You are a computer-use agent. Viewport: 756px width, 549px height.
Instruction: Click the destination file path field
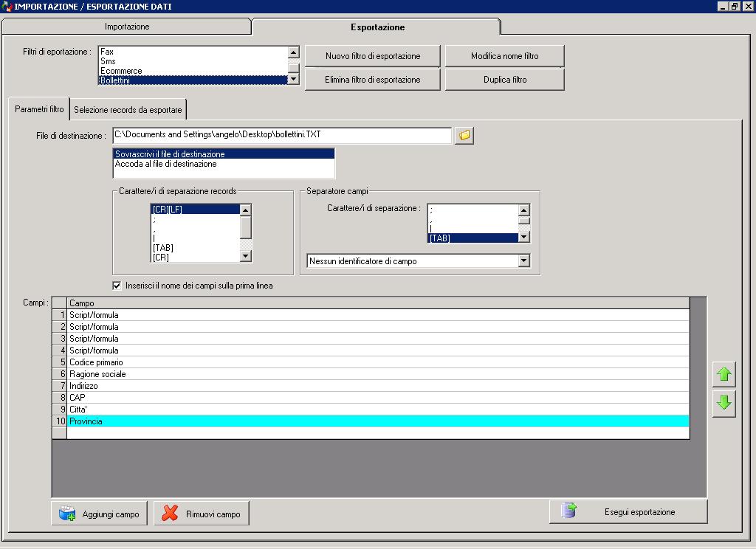pos(282,135)
